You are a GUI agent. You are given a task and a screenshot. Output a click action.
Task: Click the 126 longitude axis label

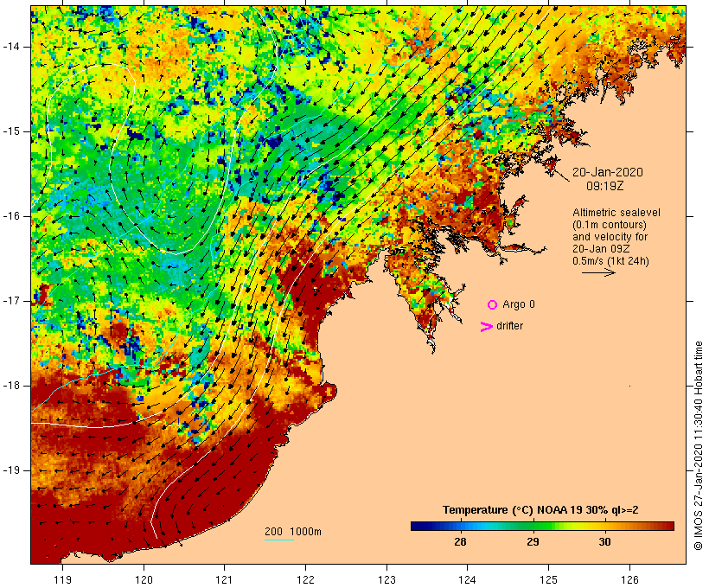629,580
